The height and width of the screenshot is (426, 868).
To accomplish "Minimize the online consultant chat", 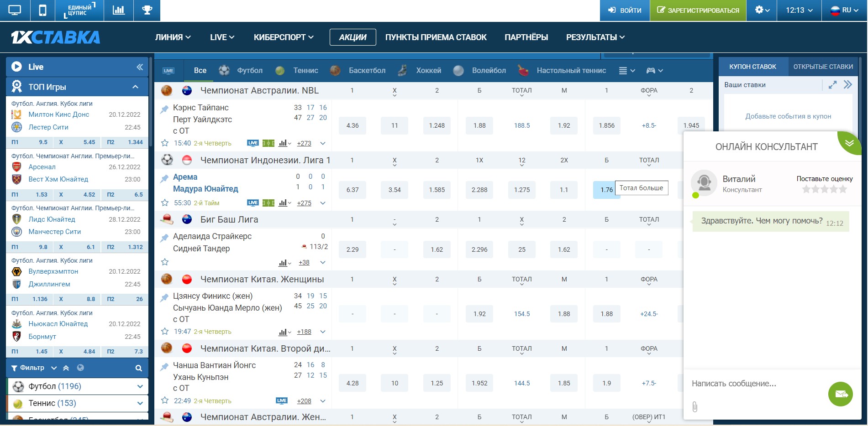I will (849, 143).
